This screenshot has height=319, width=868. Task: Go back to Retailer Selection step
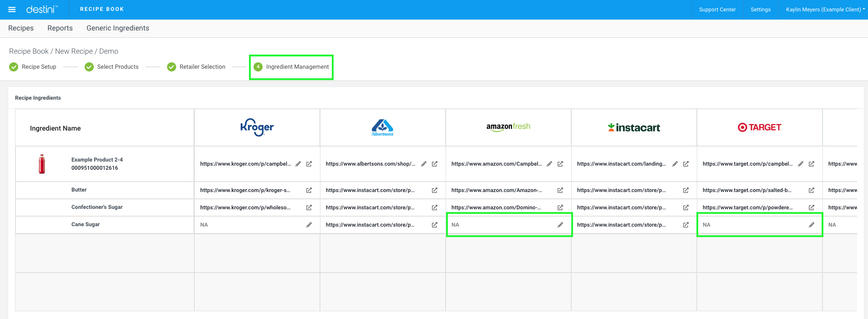[x=196, y=67]
